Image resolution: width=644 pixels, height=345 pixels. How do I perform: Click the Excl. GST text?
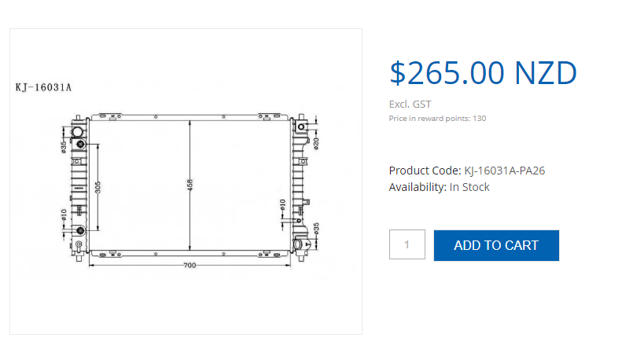click(x=410, y=104)
